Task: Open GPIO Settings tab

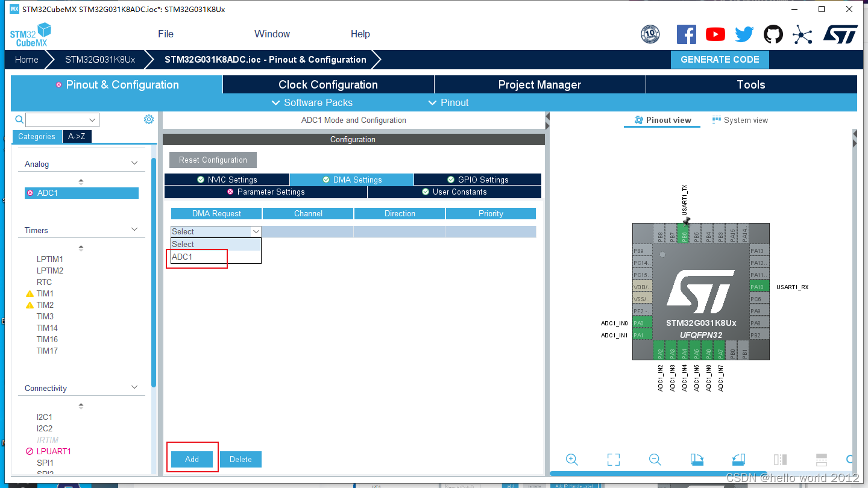Action: click(x=478, y=180)
